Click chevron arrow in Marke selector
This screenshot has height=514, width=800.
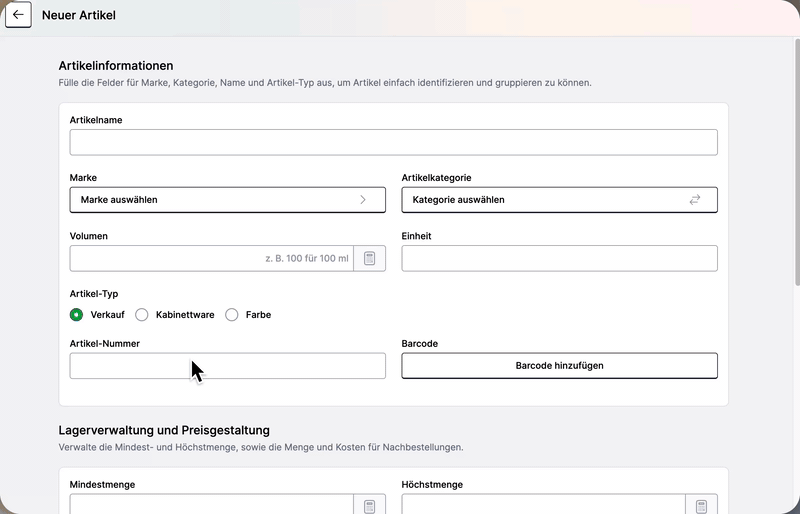363,200
